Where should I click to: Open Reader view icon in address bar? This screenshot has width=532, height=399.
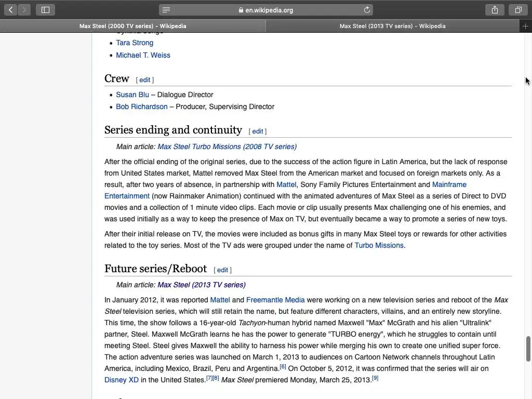(166, 10)
